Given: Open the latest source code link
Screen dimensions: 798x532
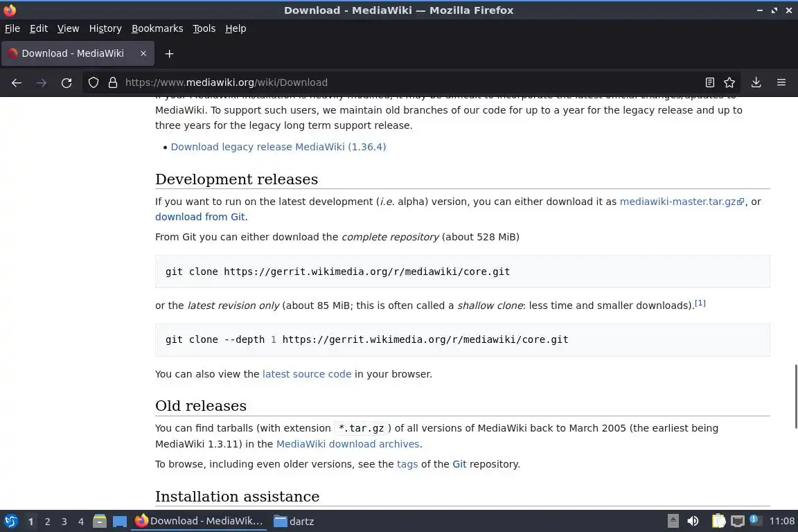Looking at the screenshot, I should click(x=307, y=374).
